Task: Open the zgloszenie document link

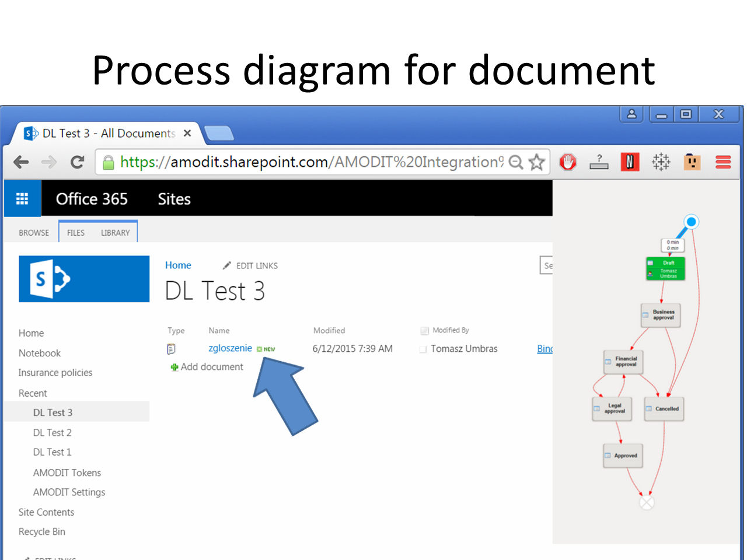Action: (x=230, y=348)
